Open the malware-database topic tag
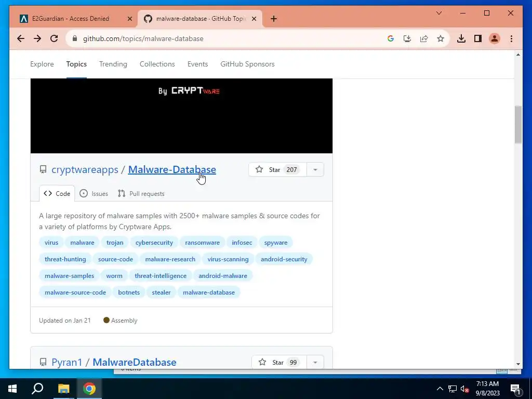Viewport: 532px width, 399px height. tap(209, 292)
